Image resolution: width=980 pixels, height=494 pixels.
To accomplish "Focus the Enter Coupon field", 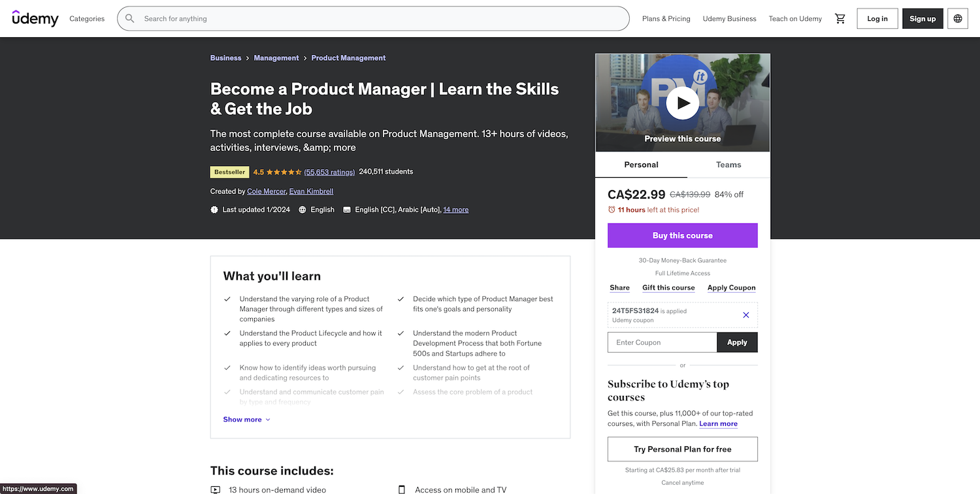I will 662,342.
